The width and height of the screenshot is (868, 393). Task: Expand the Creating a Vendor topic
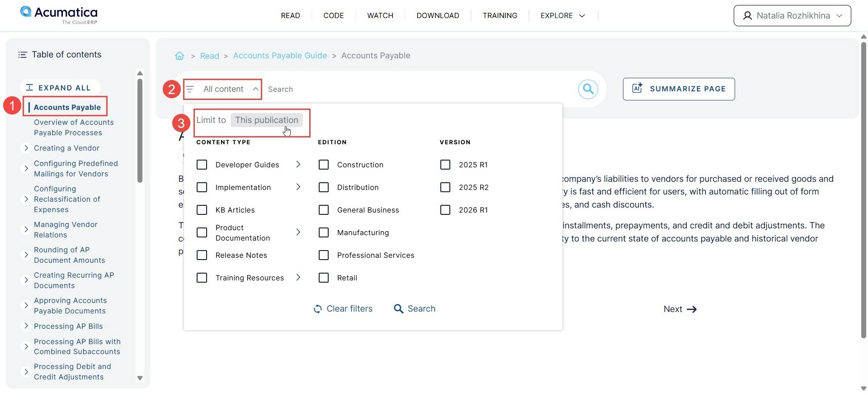click(x=26, y=148)
